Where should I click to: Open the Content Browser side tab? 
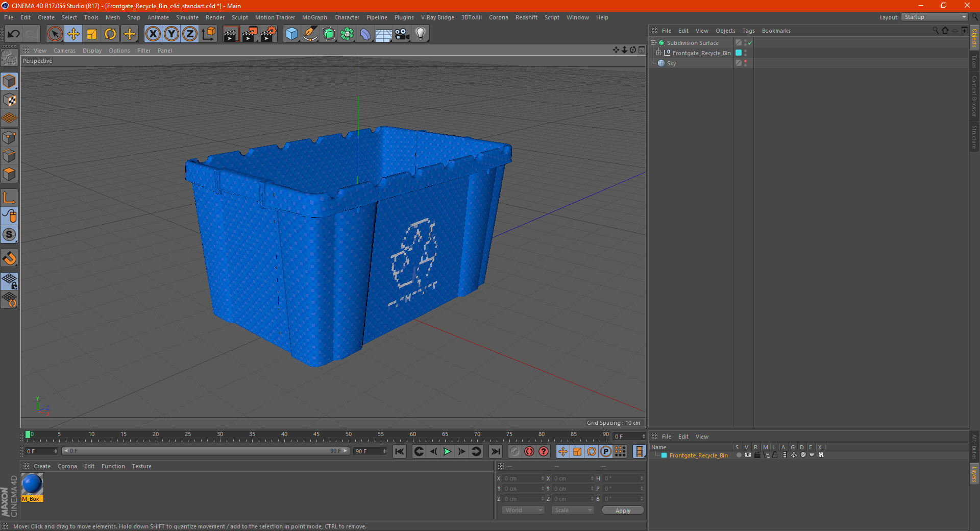(x=974, y=96)
